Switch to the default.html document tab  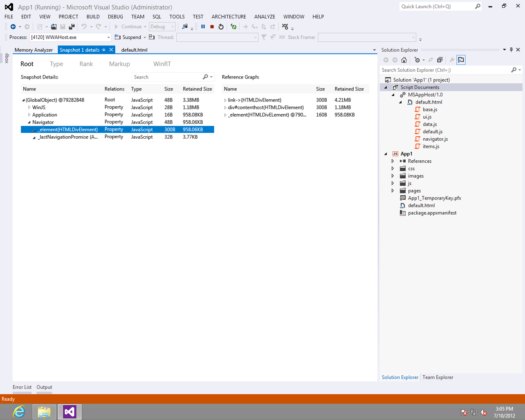(x=134, y=50)
